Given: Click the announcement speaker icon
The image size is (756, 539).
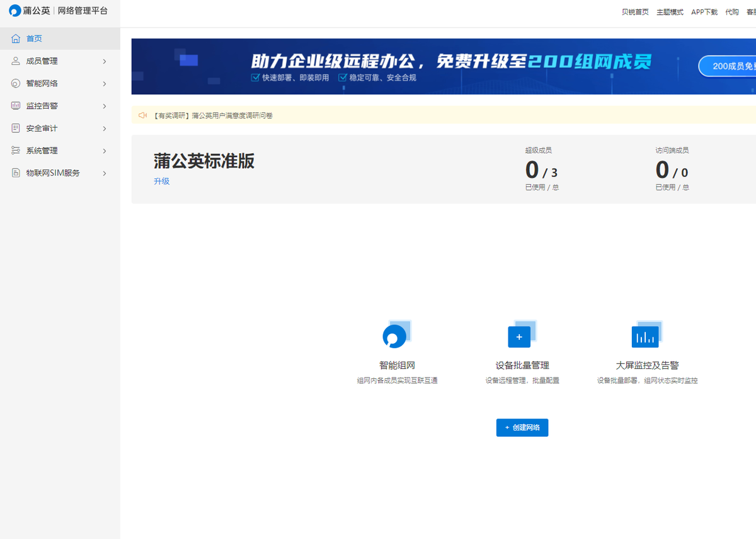Looking at the screenshot, I should [x=142, y=115].
